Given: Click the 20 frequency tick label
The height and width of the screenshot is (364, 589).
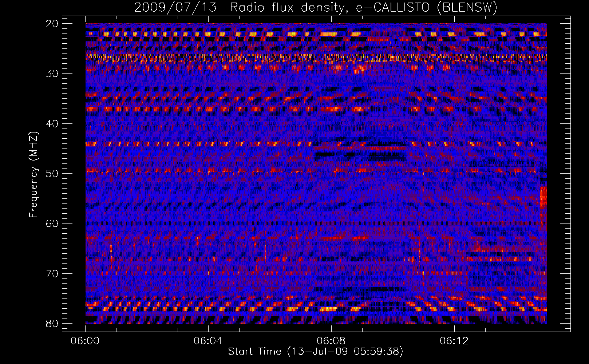Looking at the screenshot, I should tap(52, 24).
